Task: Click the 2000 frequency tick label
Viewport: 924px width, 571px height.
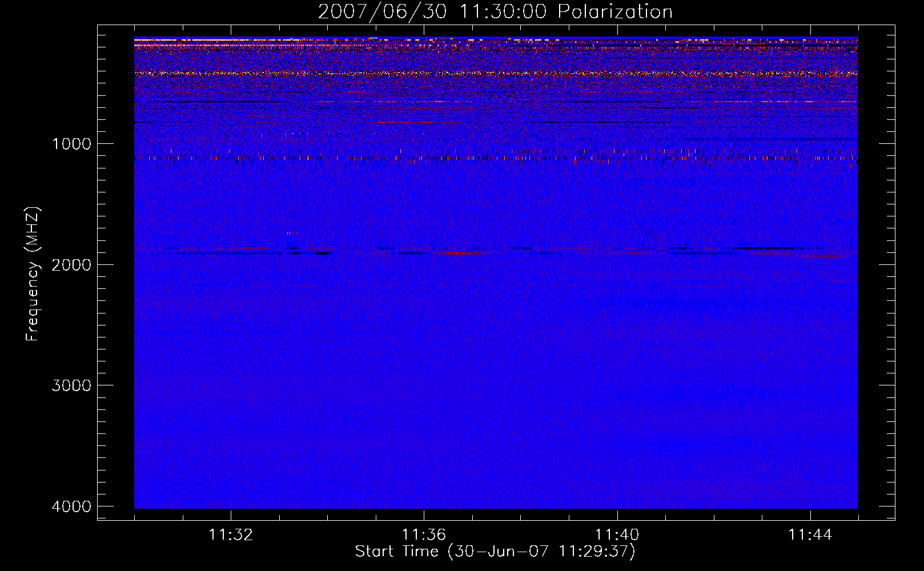Action: tap(72, 264)
